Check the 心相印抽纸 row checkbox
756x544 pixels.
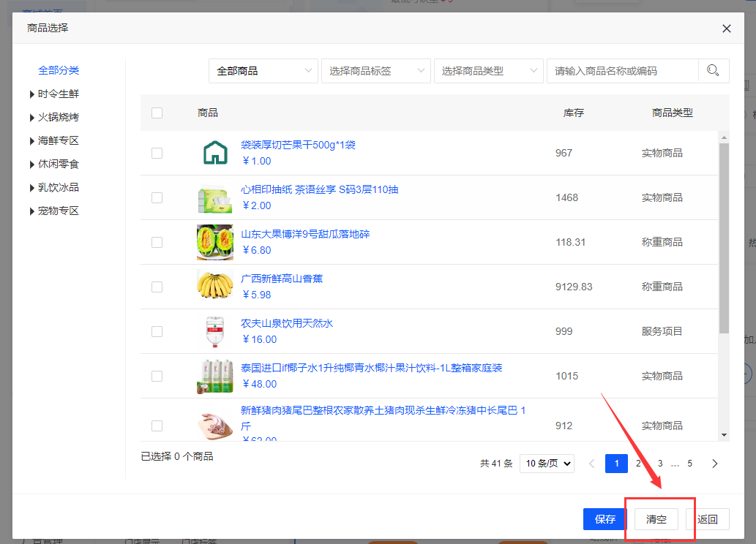[x=157, y=197]
